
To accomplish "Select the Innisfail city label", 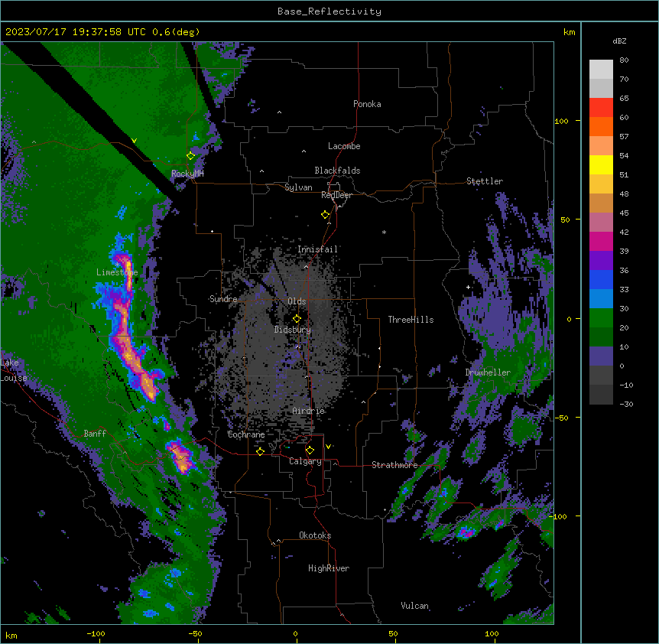I will click(317, 249).
